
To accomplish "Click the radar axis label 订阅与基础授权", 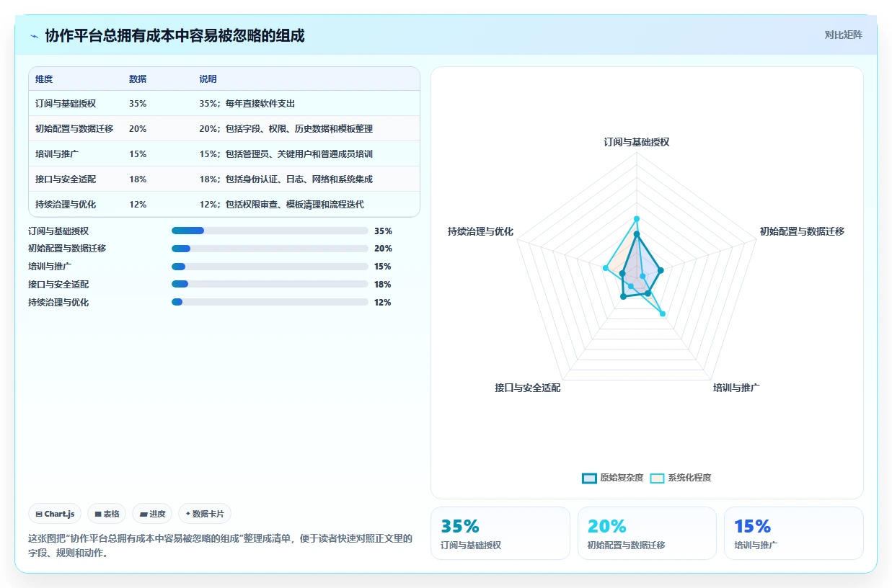I will coord(637,142).
